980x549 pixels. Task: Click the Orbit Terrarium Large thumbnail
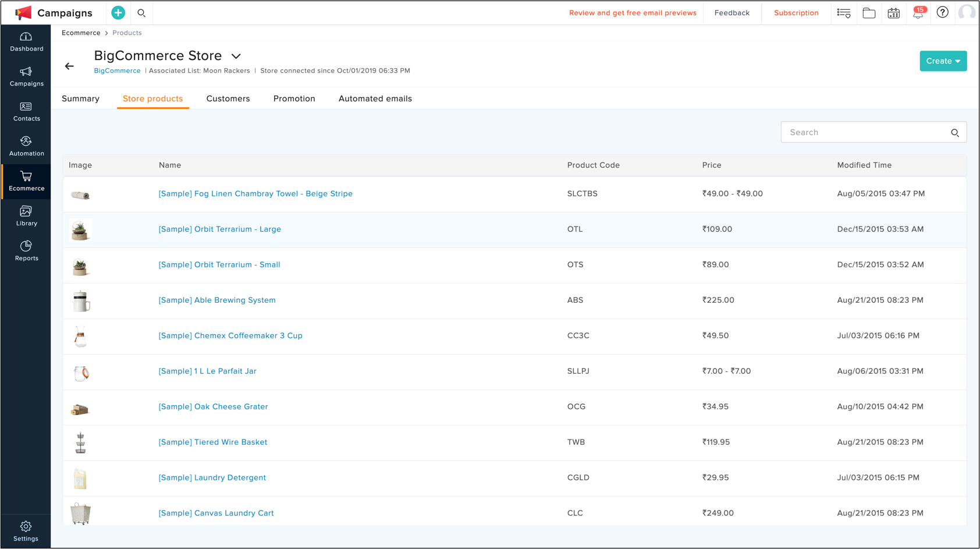[x=80, y=230]
